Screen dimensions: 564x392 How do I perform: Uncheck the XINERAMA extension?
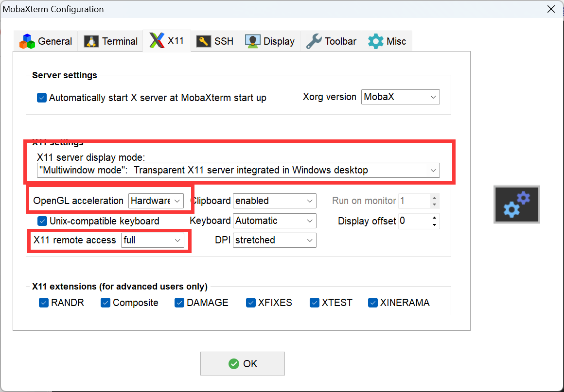372,303
